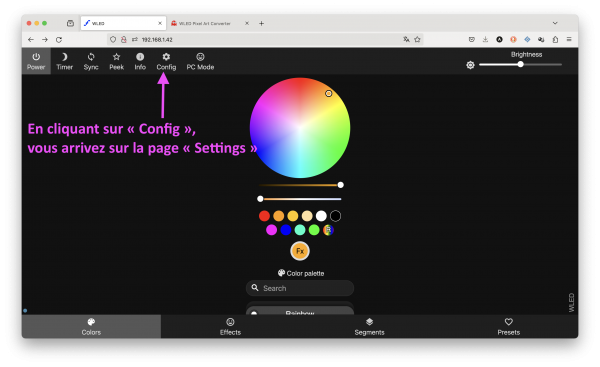This screenshot has width=600, height=367.
Task: Click the Brightness slider track
Action: coord(520,64)
